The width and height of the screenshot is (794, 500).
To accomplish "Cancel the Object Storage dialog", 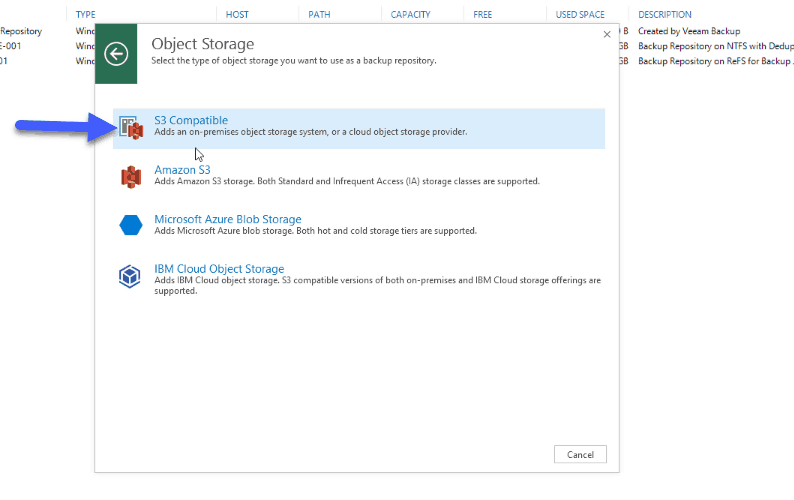I will coord(580,454).
